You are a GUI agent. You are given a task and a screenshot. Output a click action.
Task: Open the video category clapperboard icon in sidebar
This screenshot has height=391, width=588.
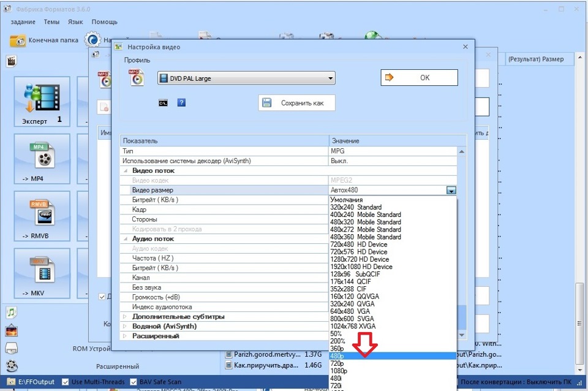pos(12,61)
